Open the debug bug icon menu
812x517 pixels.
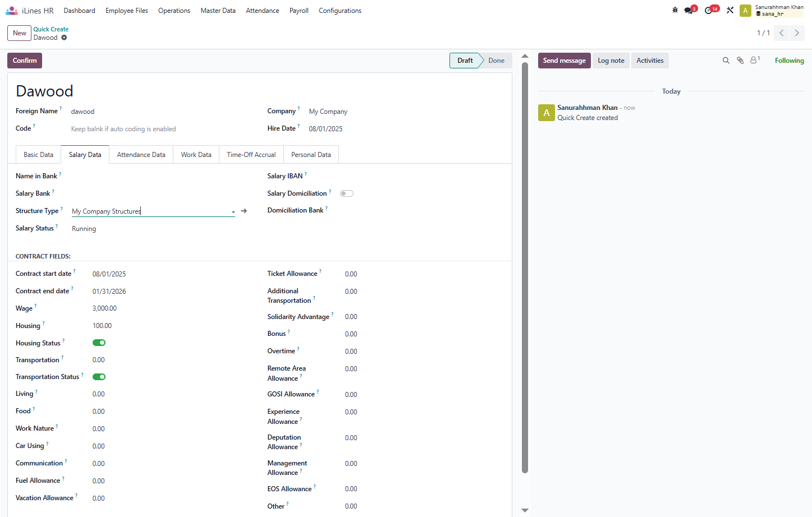(x=675, y=10)
